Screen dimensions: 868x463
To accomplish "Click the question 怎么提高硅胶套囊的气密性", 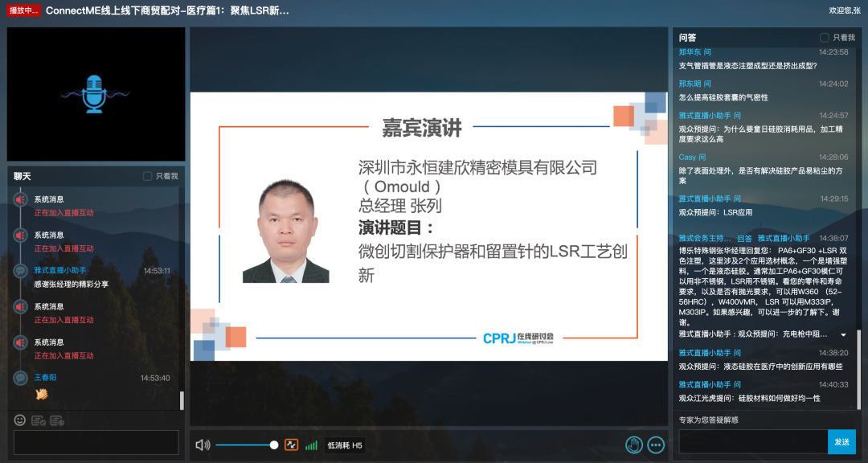I will coord(723,97).
